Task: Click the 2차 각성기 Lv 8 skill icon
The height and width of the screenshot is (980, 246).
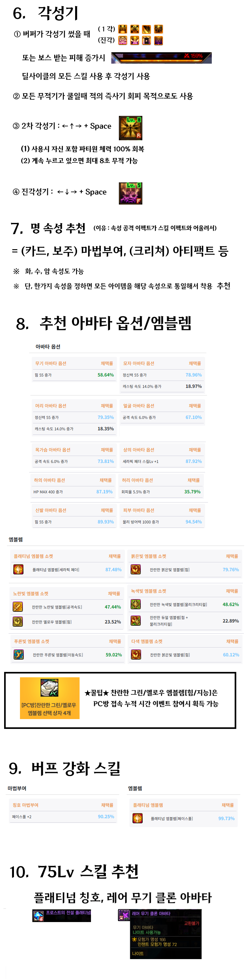Action: pos(130,128)
